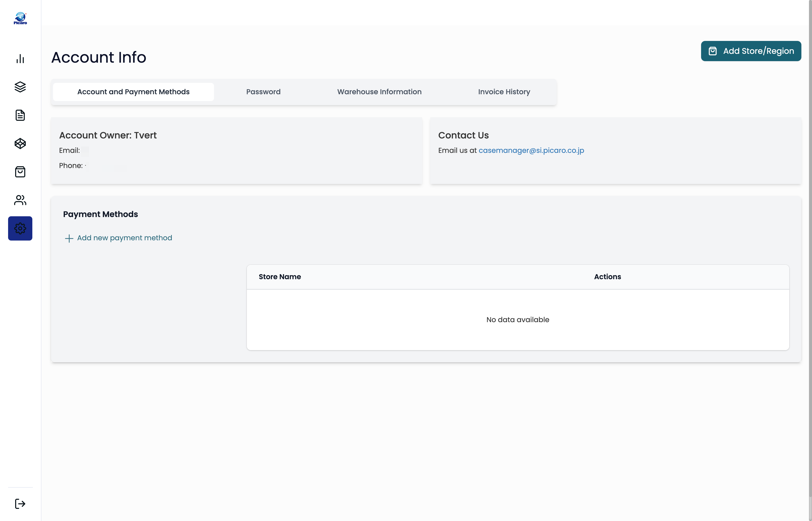This screenshot has width=812, height=521.
Task: Click the Picaro logo in sidebar
Action: point(20,18)
